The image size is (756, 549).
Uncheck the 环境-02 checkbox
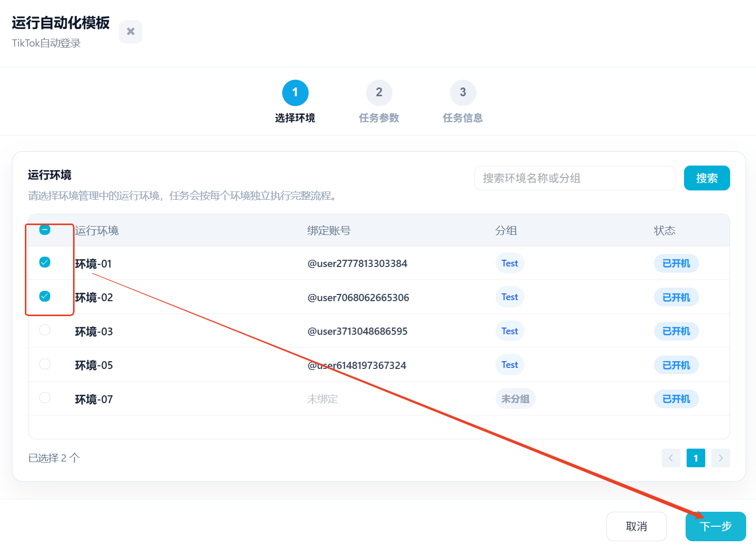(45, 296)
